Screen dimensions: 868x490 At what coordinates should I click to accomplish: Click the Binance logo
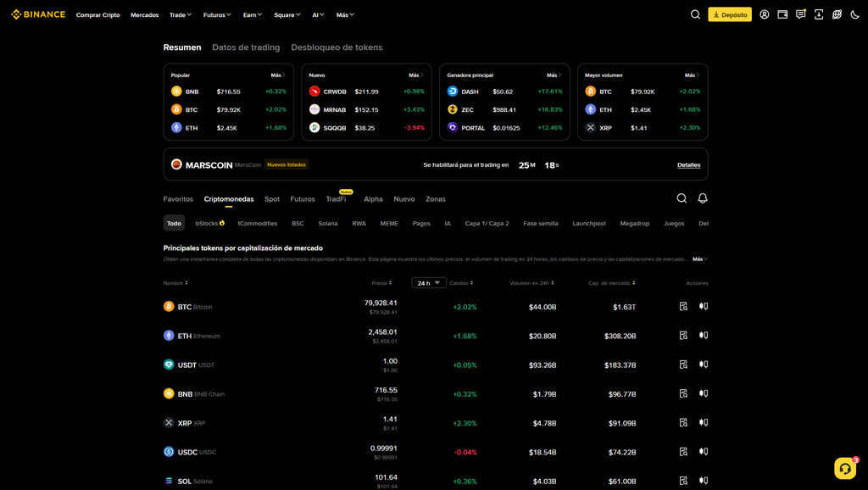tap(38, 14)
